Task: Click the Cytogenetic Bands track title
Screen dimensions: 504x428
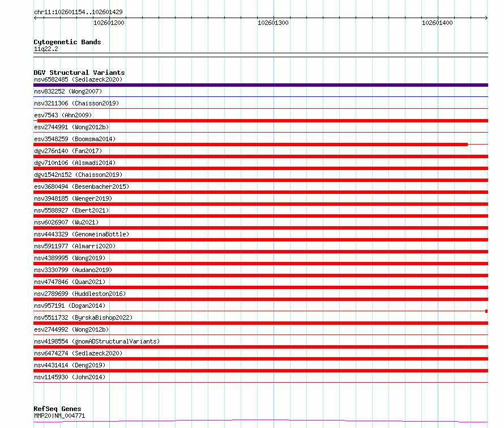Action: [67, 42]
